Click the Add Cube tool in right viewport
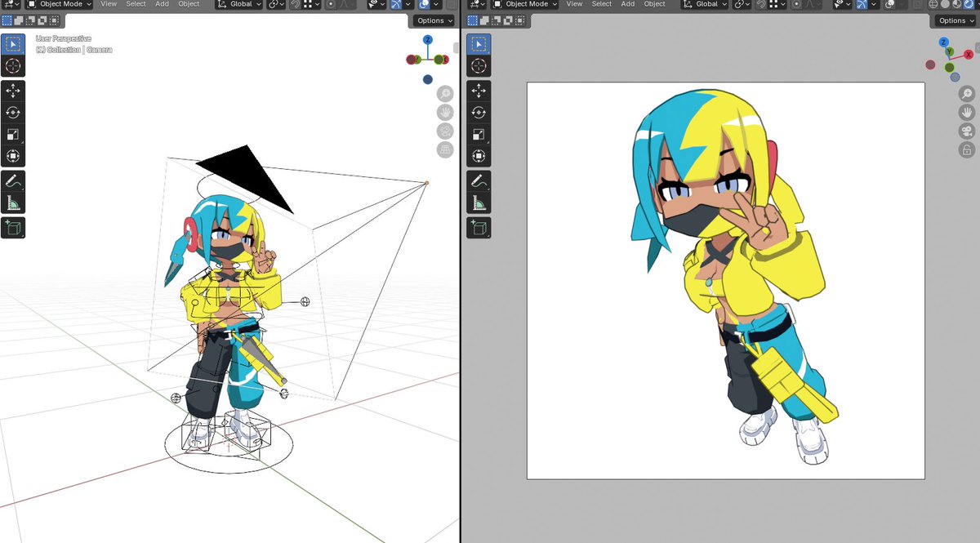The width and height of the screenshot is (980, 543). click(x=479, y=228)
